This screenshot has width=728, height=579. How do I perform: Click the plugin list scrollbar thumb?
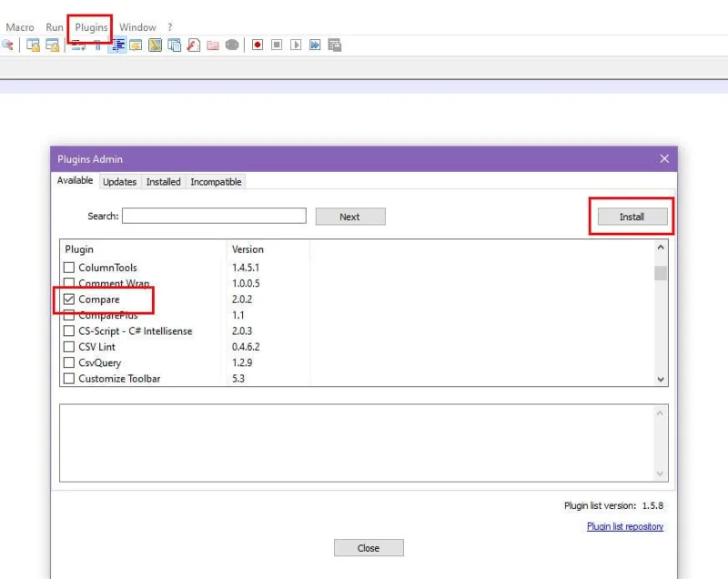click(661, 273)
